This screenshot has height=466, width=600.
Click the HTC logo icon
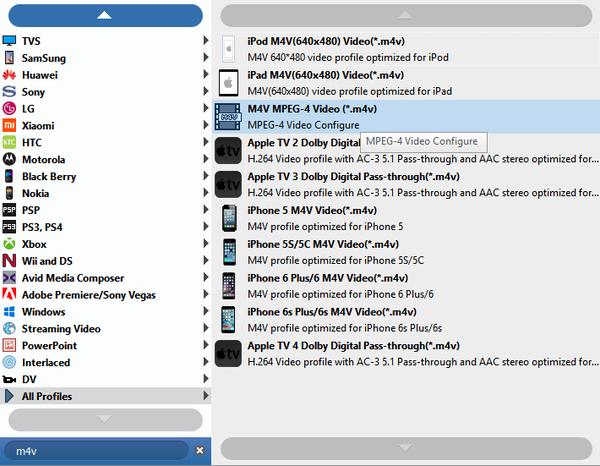(9, 142)
